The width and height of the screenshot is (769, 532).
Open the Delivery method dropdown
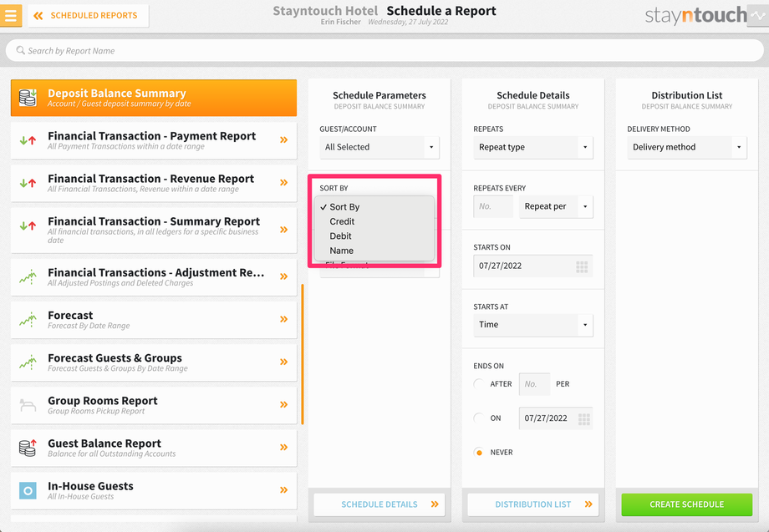tap(686, 147)
